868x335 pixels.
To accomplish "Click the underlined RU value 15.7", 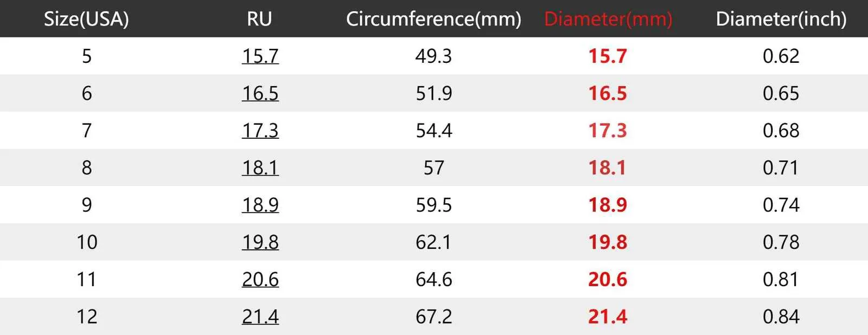I will point(260,56).
